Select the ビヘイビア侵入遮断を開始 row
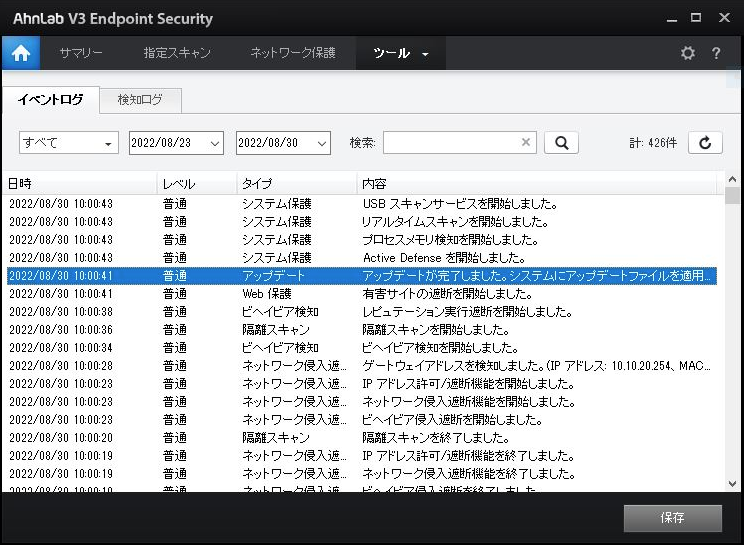 362,420
